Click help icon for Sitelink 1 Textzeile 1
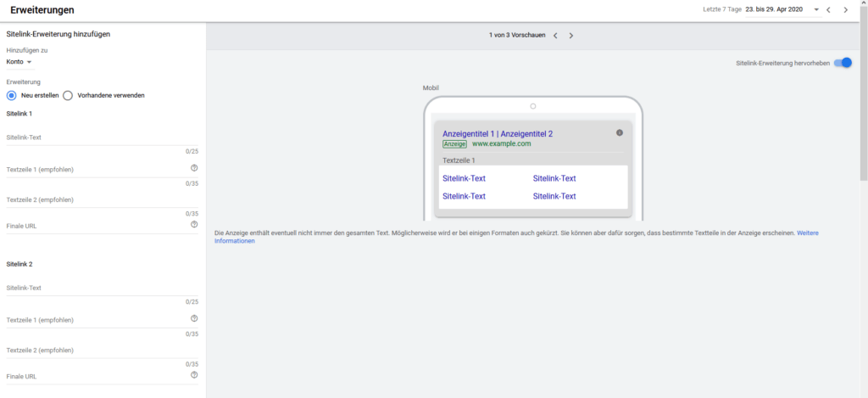 (x=194, y=168)
